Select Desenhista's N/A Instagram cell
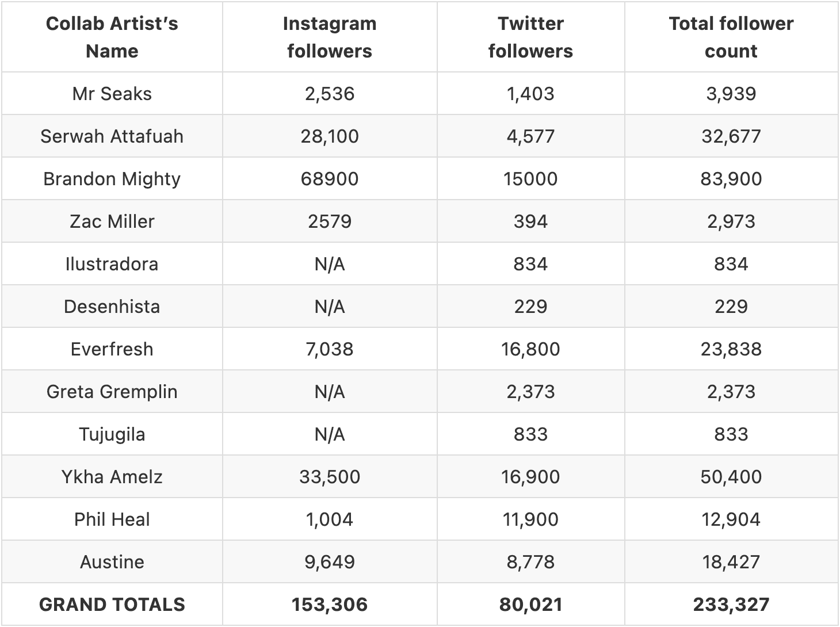This screenshot has height=627, width=840. click(330, 307)
